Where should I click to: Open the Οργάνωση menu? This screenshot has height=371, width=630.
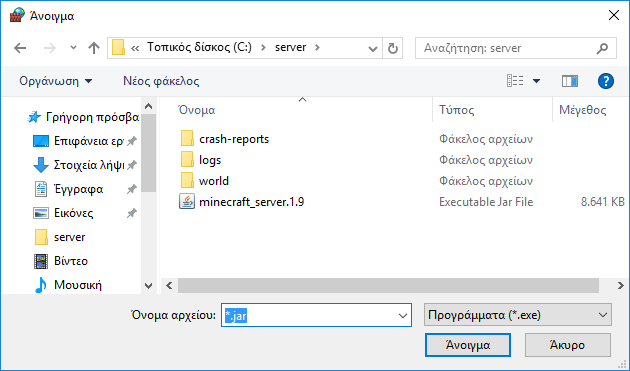[x=56, y=81]
